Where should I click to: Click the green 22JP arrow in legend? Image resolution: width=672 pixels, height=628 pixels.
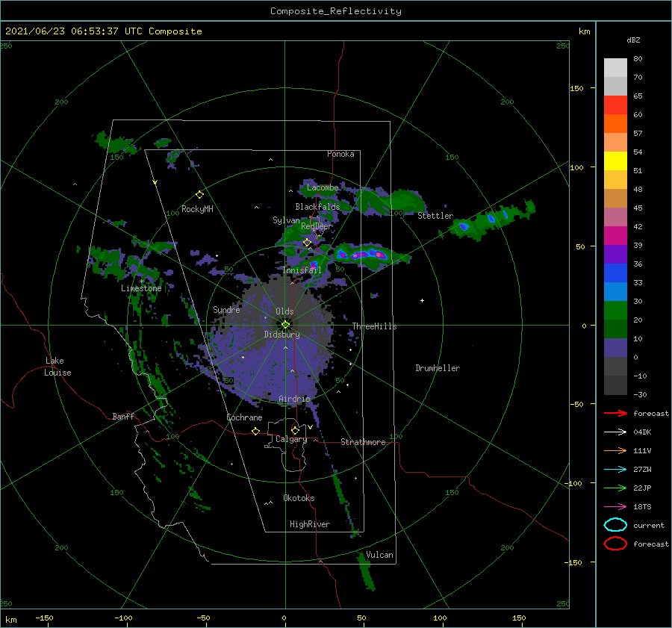pyautogui.click(x=615, y=488)
